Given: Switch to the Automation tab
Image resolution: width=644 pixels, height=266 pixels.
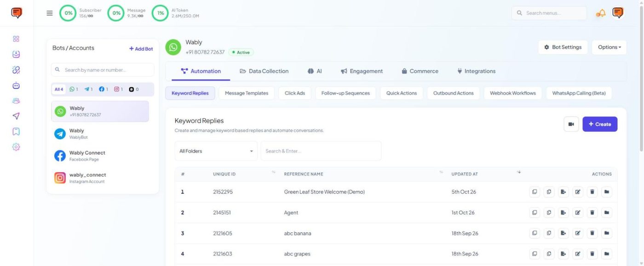Looking at the screenshot, I should tap(201, 71).
